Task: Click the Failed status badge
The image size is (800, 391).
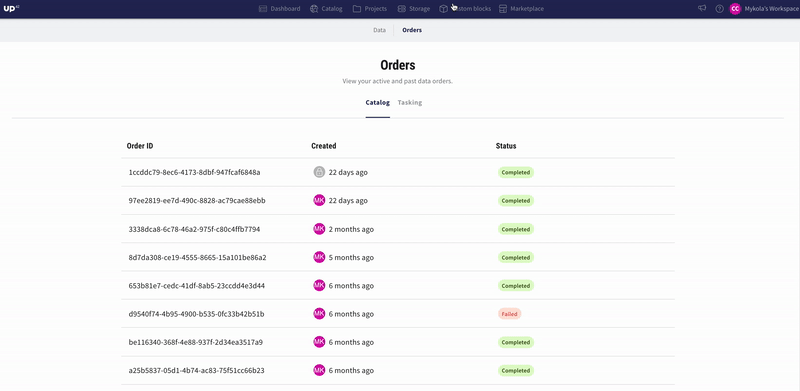Action: pos(509,314)
